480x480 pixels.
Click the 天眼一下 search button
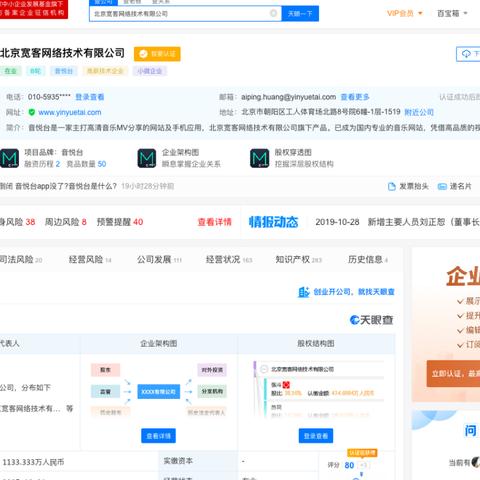[300, 14]
